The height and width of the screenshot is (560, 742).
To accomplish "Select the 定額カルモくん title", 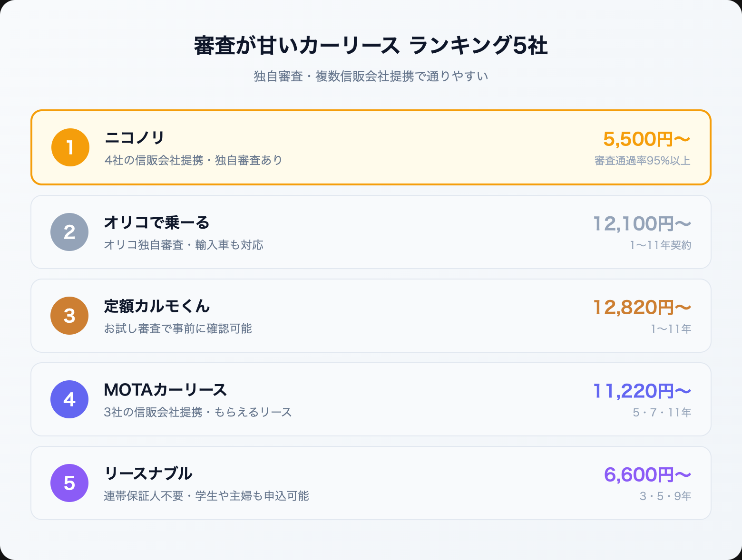I will click(x=157, y=306).
